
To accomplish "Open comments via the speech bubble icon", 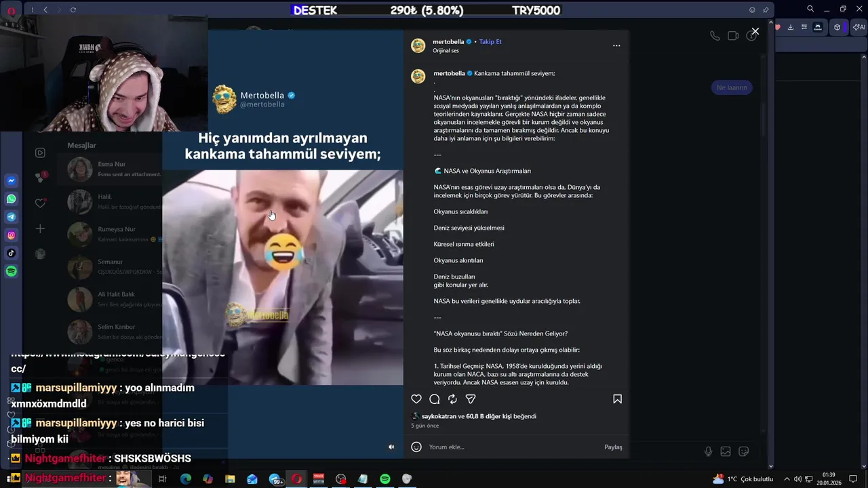I will click(x=435, y=399).
